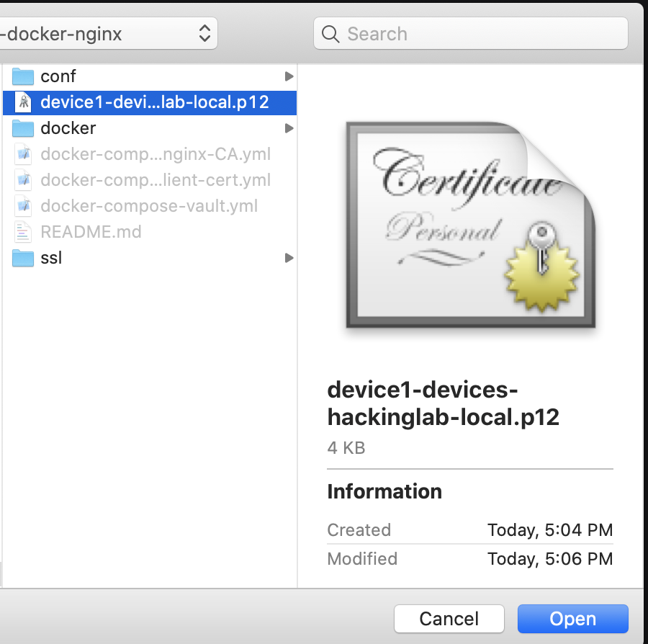Expand the conf folder
This screenshot has height=644, width=648.
(x=289, y=76)
